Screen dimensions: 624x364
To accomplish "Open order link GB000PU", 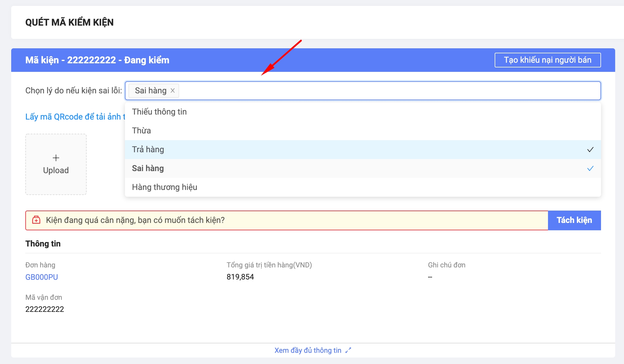I will coord(42,277).
